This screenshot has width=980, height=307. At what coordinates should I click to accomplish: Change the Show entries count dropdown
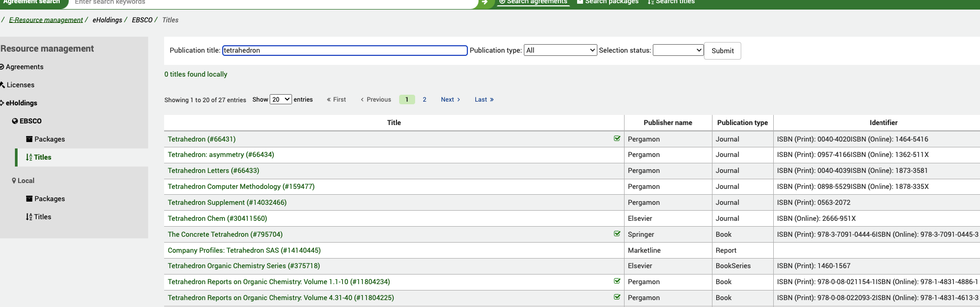click(x=280, y=99)
